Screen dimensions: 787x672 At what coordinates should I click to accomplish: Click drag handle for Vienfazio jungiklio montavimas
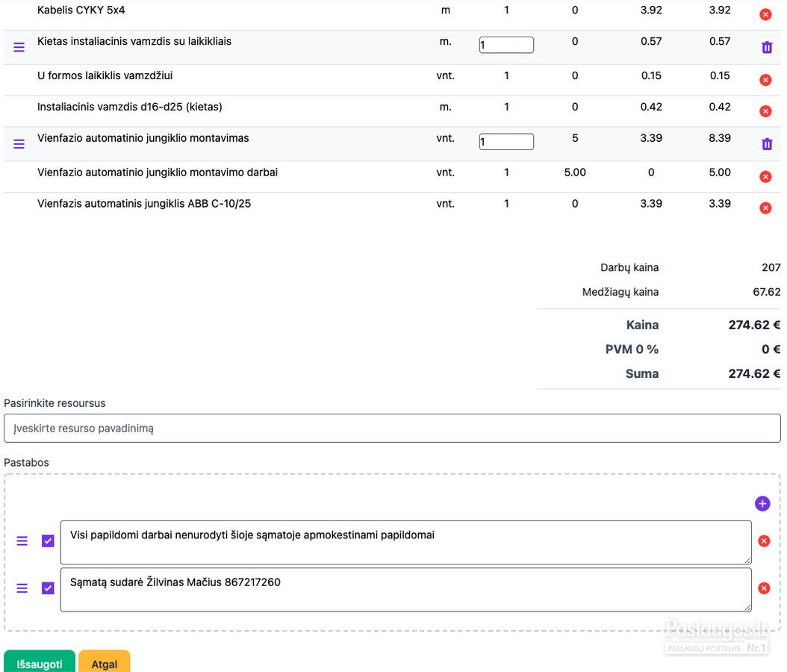tap(19, 144)
